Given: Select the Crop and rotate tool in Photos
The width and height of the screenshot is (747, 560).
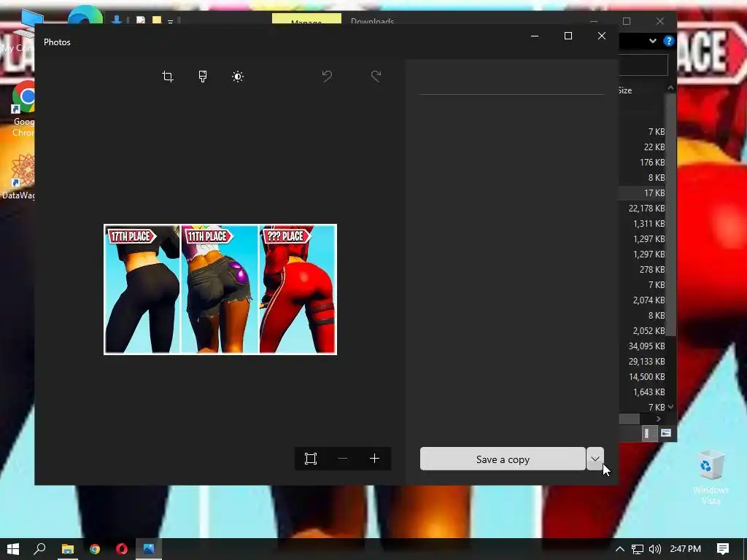Looking at the screenshot, I should click(168, 76).
